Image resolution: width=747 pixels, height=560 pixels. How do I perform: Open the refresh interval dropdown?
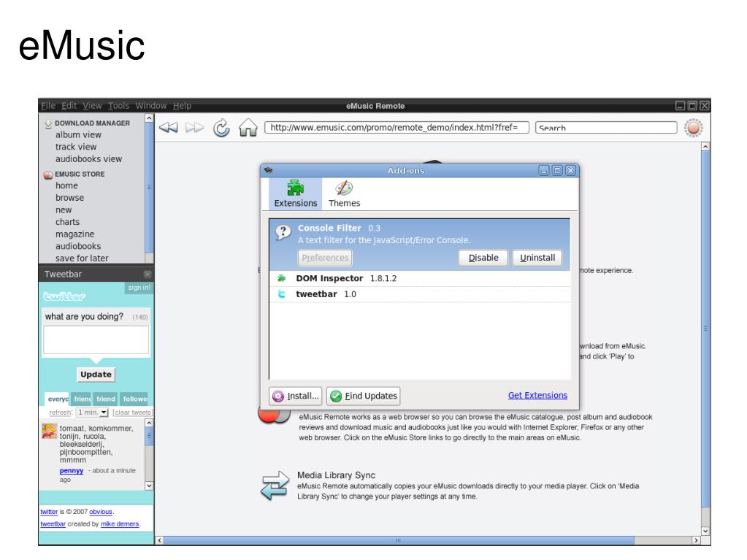(x=93, y=413)
